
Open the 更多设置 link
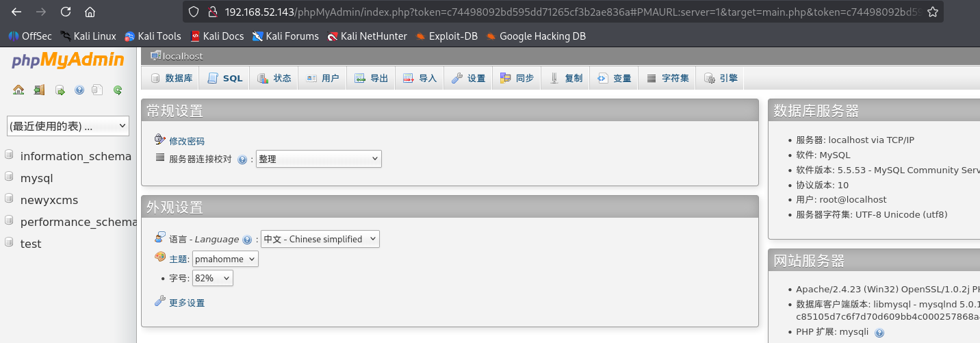187,303
